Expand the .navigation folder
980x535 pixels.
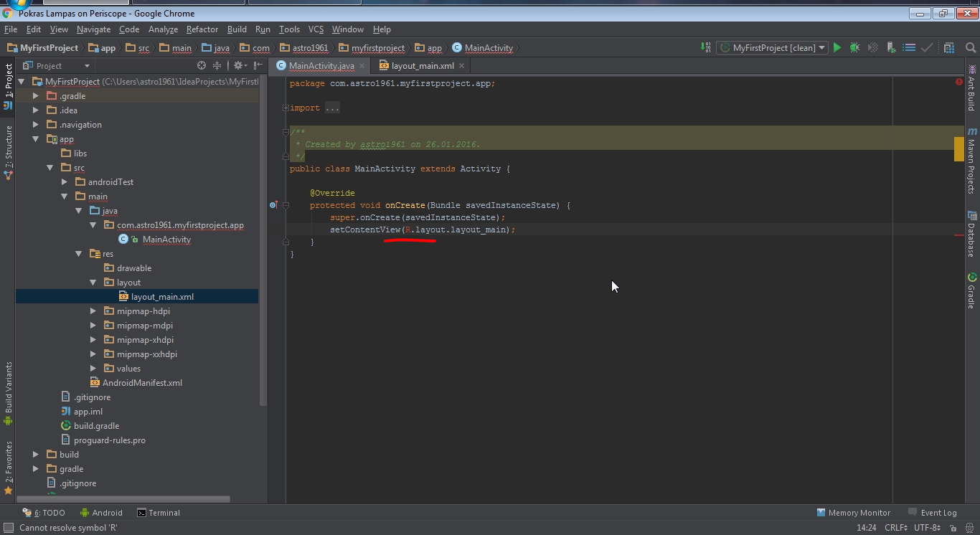click(36, 125)
